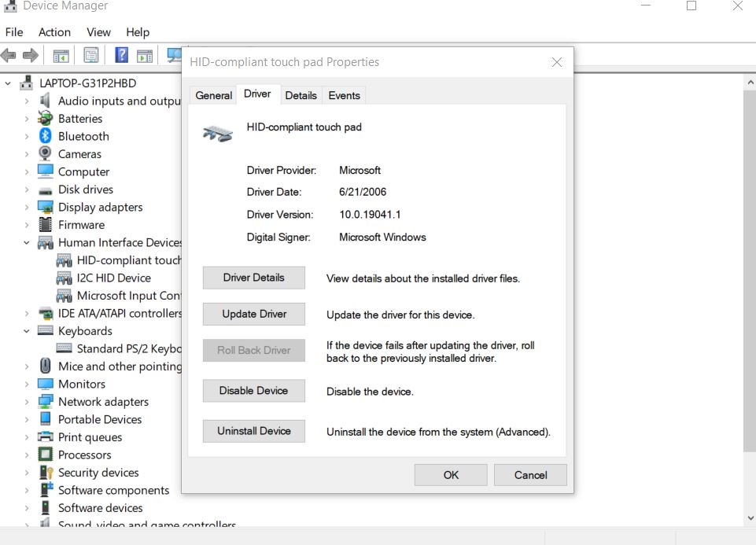The image size is (756, 545).
Task: Expand the Bluetooth node arrow
Action: [x=27, y=136]
